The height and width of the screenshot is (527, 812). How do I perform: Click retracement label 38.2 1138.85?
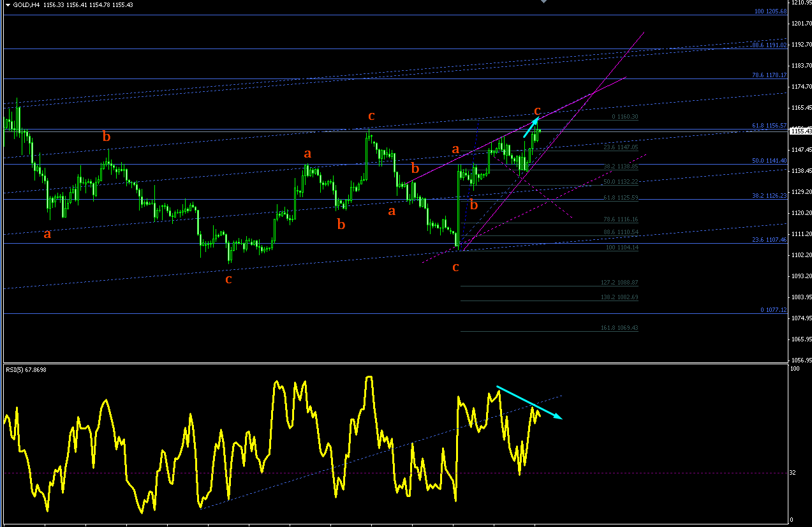click(x=621, y=166)
